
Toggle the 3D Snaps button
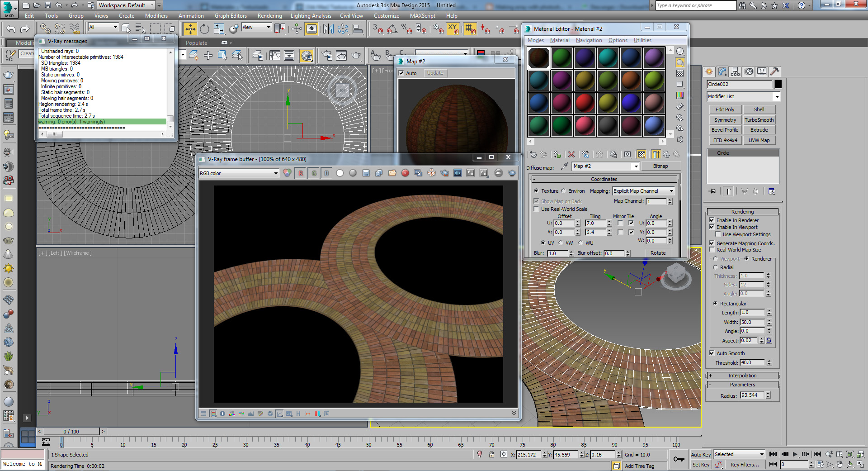tap(377, 29)
